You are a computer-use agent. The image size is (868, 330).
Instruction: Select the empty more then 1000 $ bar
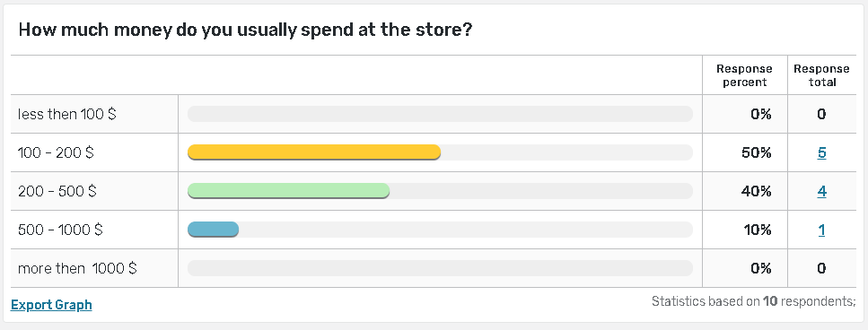pos(440,268)
